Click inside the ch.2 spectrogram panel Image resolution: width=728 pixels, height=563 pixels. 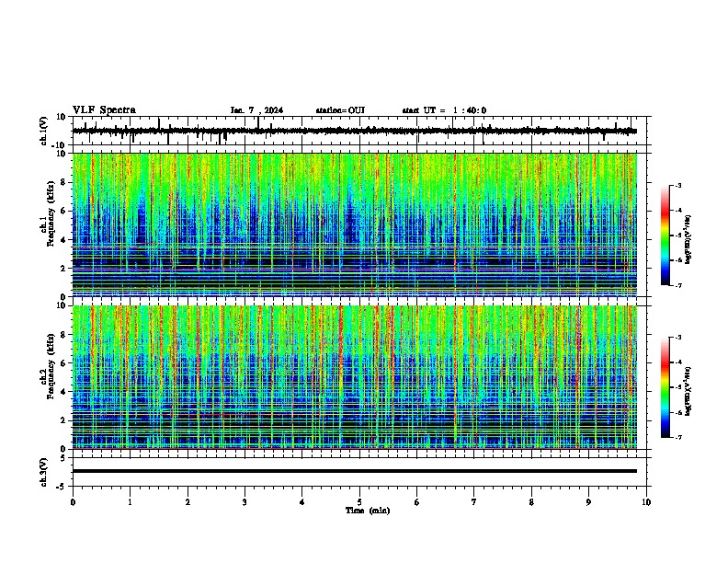[355, 377]
